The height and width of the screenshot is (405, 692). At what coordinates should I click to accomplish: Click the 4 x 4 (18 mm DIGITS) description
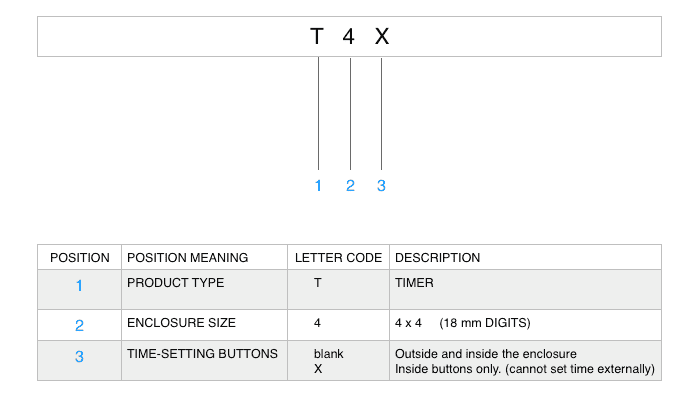pos(463,323)
